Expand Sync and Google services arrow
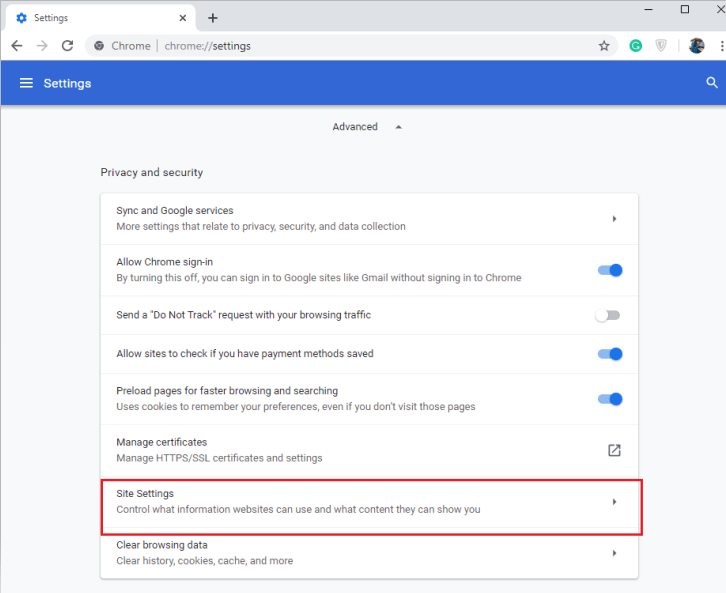 614,218
